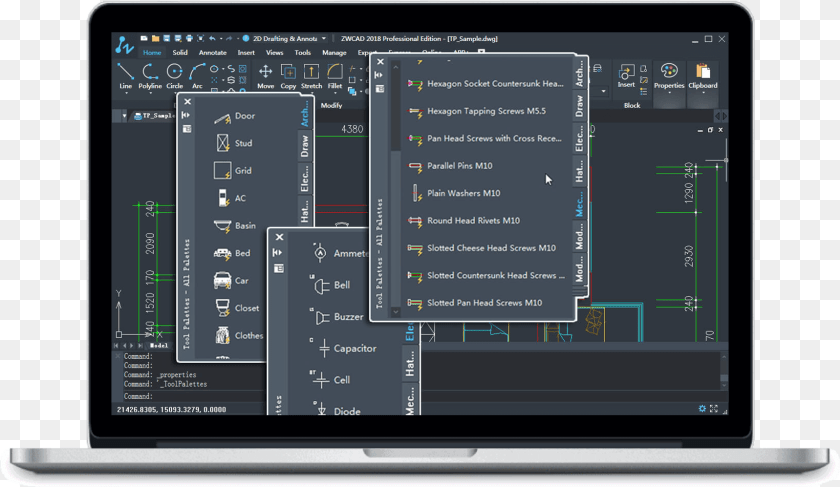Select the Circle tool
Image resolution: width=840 pixels, height=487 pixels.
coord(175,76)
